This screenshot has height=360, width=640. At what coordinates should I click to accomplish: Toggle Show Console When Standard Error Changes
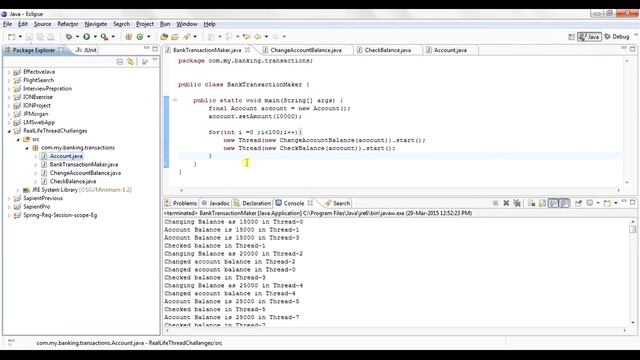564,203
